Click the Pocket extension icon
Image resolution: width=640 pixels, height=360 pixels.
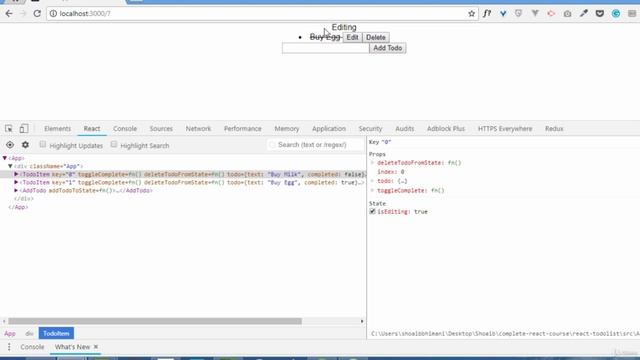coord(600,13)
